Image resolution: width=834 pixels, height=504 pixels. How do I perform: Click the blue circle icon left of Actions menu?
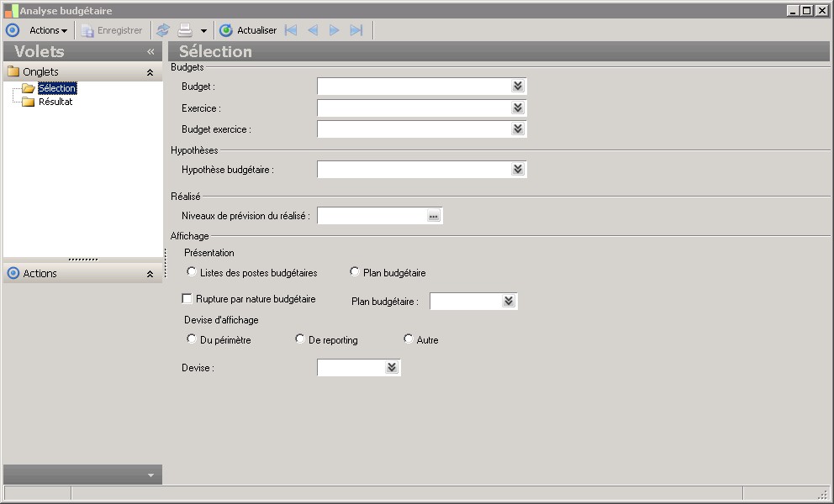pyautogui.click(x=12, y=30)
